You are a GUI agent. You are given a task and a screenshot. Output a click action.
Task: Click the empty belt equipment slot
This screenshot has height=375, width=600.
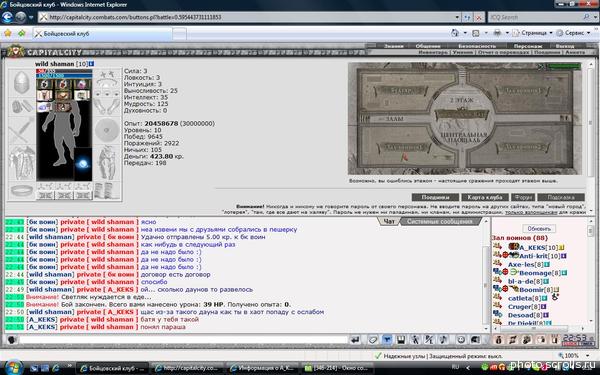click(x=21, y=190)
